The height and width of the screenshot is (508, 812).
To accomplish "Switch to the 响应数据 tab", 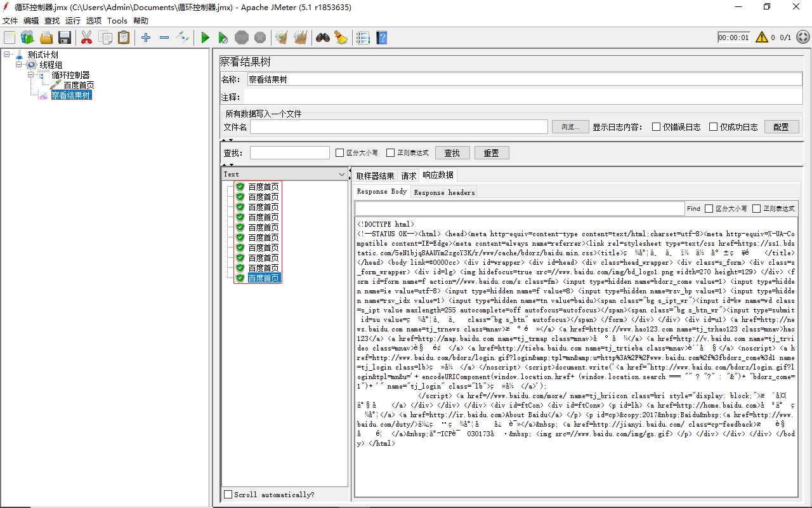I will click(438, 175).
